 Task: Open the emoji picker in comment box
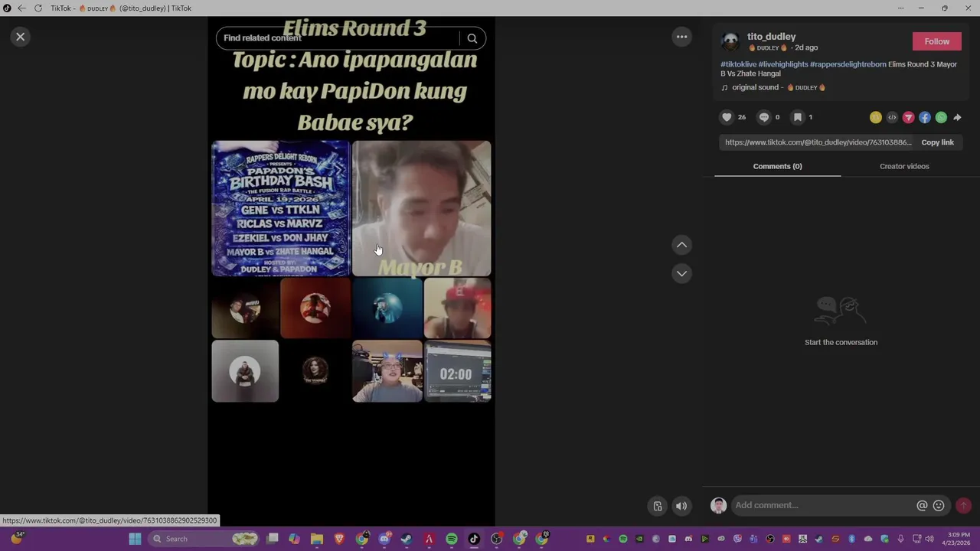(x=939, y=505)
